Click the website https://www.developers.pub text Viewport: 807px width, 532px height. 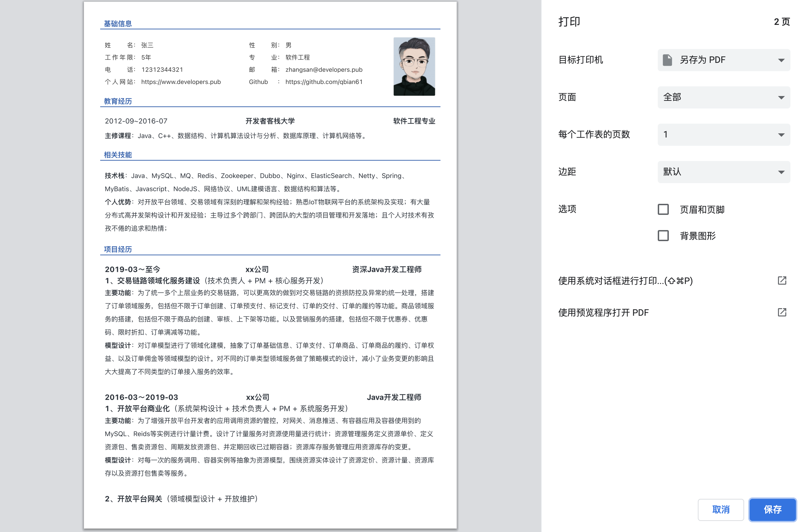pos(181,82)
